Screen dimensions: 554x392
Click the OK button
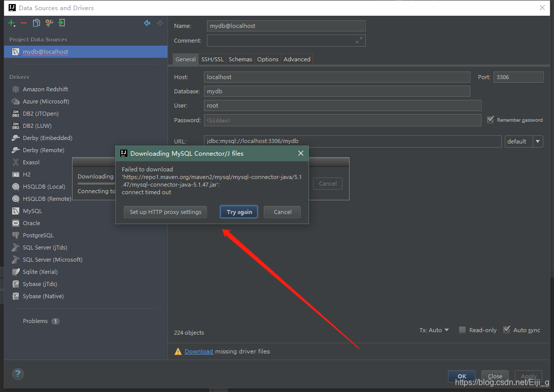pos(462,376)
